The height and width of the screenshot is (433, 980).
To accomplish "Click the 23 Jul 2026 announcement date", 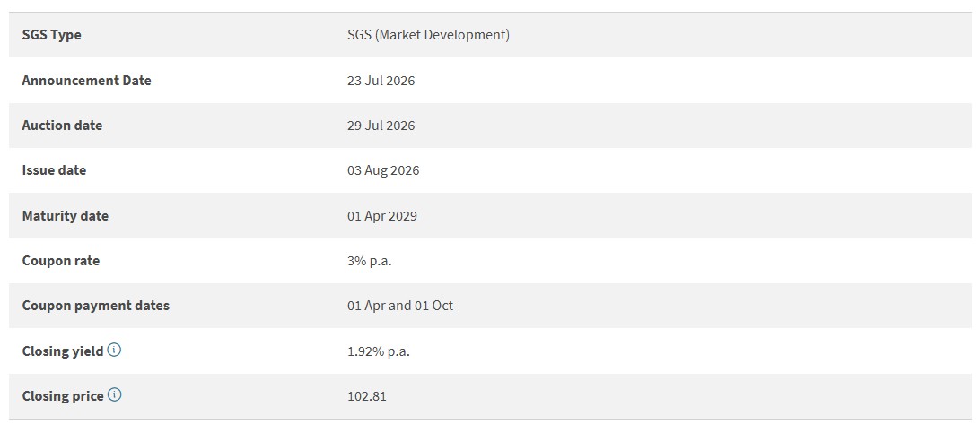I will pyautogui.click(x=381, y=81).
